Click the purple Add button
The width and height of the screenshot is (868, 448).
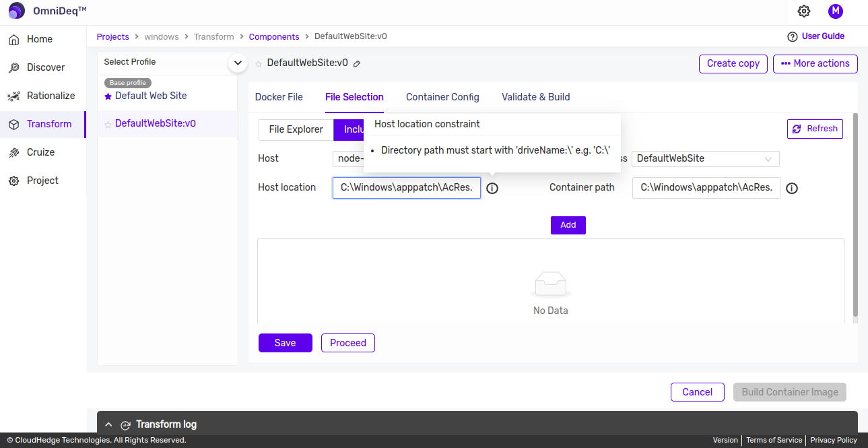pyautogui.click(x=568, y=225)
